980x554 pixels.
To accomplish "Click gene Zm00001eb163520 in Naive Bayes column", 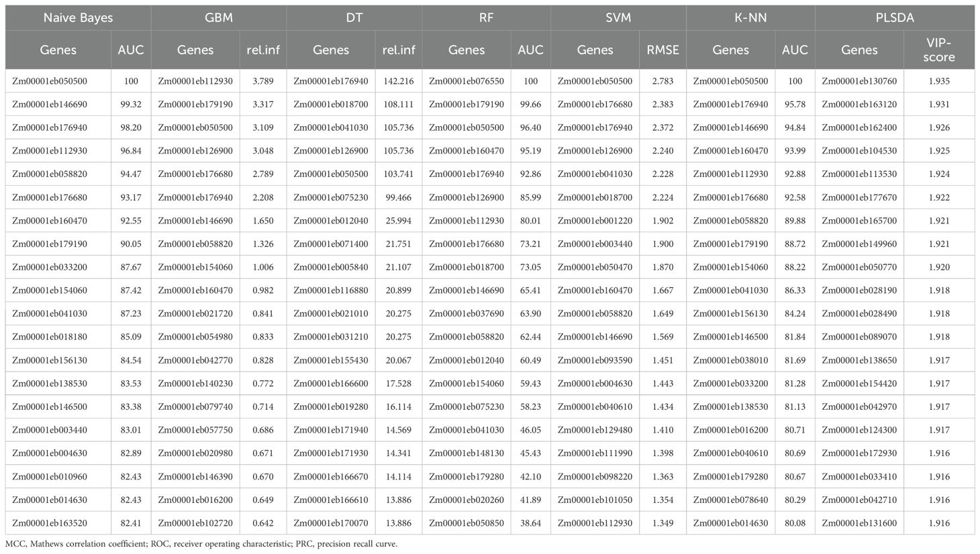I will coord(50,523).
